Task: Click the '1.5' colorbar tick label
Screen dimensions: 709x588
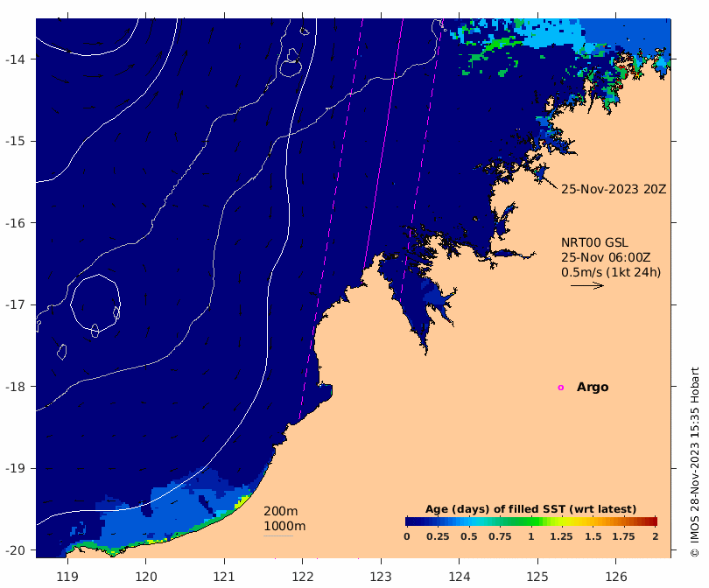Action: tap(593, 536)
